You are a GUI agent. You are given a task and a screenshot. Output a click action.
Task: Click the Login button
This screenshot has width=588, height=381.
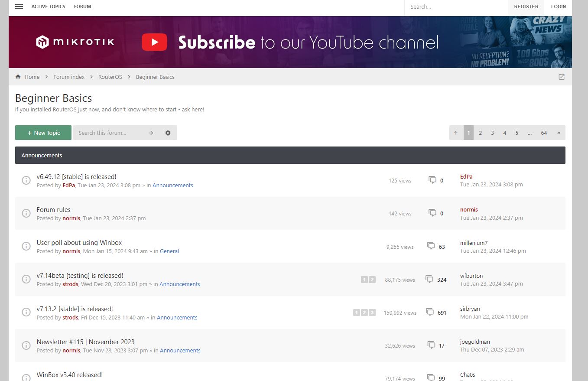point(559,7)
